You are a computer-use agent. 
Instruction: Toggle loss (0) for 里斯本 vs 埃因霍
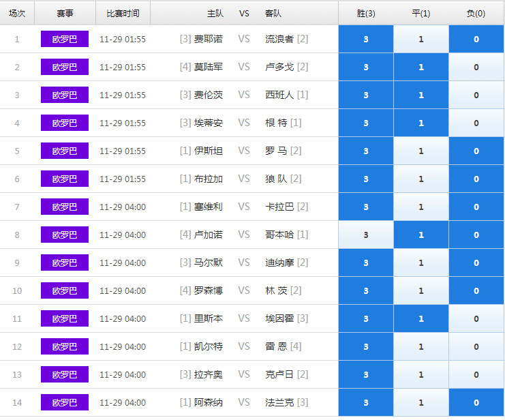[x=476, y=318]
